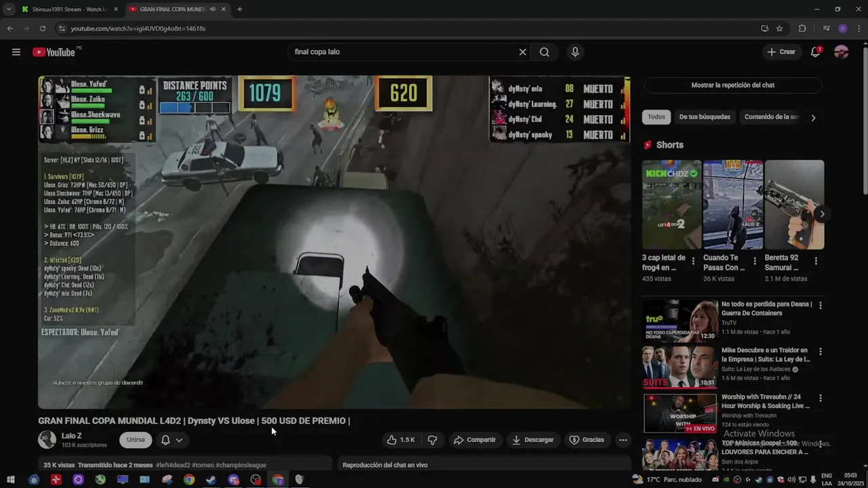Open options for '3 cap letal' short

[x=693, y=261]
